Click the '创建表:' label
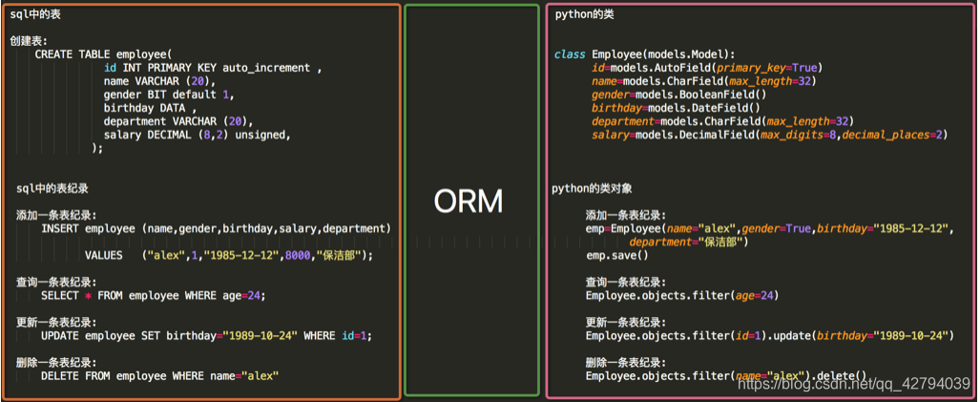This screenshot has height=402, width=980. [x=28, y=41]
